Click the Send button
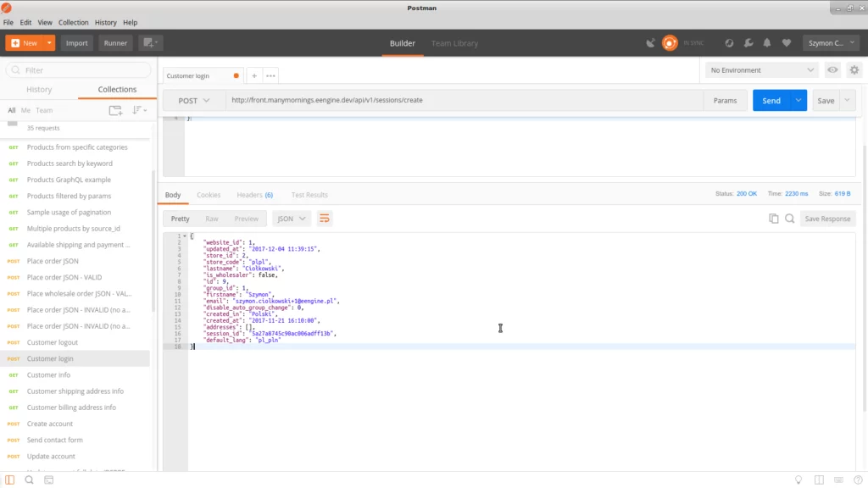 (771, 100)
